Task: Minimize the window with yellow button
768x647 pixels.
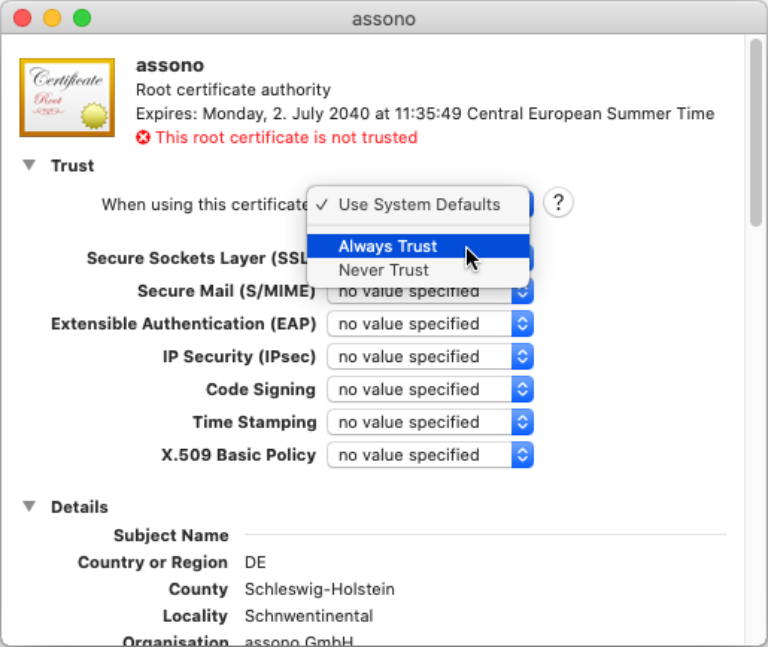Action: [52, 18]
